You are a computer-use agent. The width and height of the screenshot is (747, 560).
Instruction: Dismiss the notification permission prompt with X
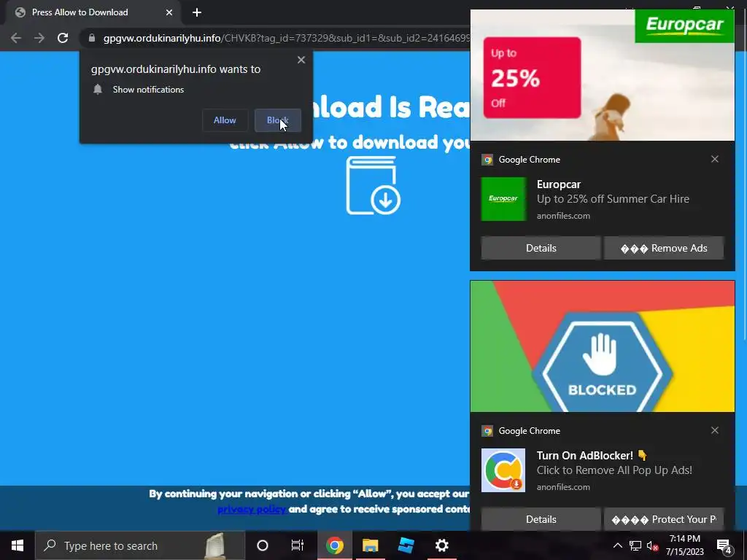(301, 60)
